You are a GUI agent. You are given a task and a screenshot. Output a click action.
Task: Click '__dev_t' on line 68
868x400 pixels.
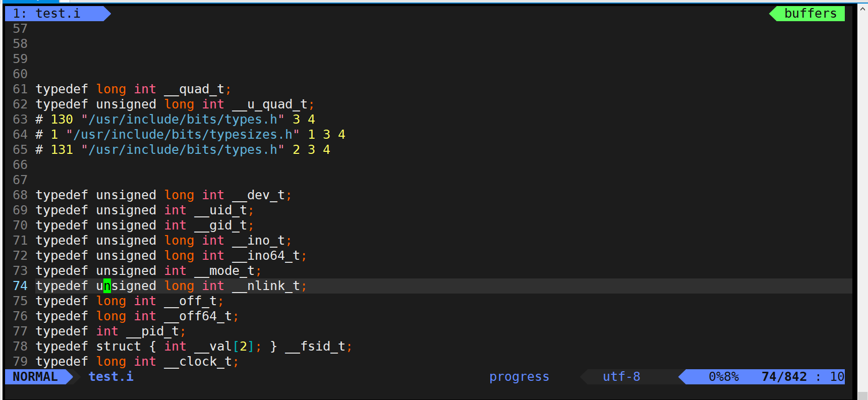click(x=258, y=195)
